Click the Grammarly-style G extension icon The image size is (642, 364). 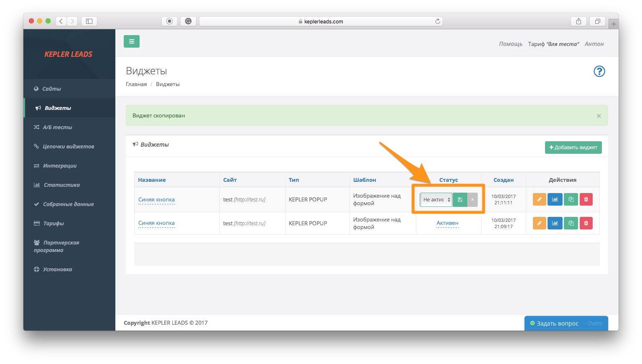(188, 21)
